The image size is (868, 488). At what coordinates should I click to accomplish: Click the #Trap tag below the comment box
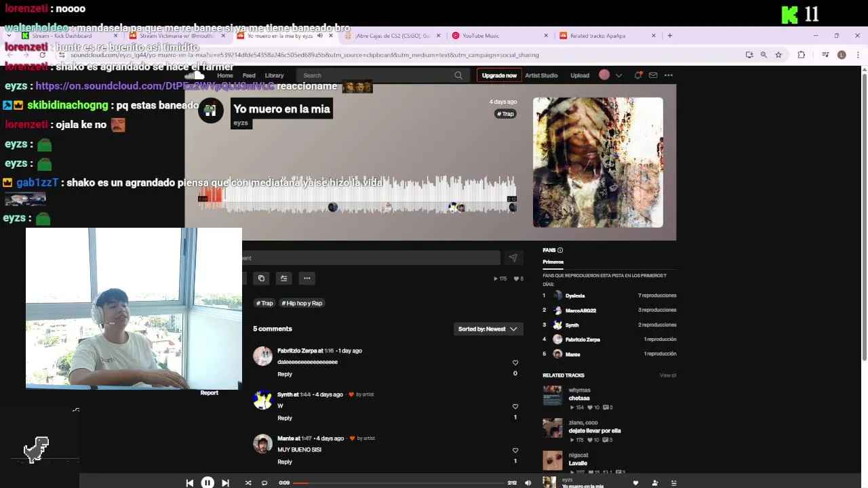click(x=264, y=303)
